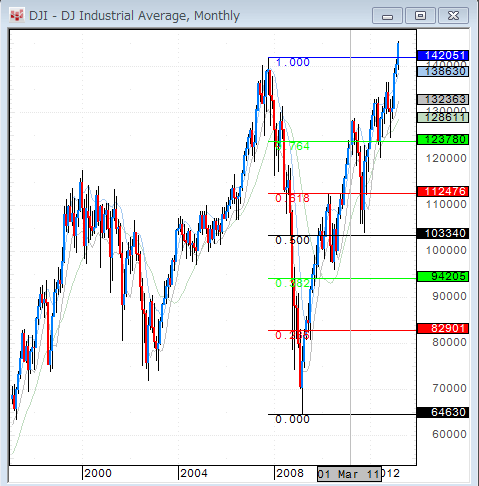Click the DJI chart window icon
The image size is (479, 486).
tap(17, 16)
